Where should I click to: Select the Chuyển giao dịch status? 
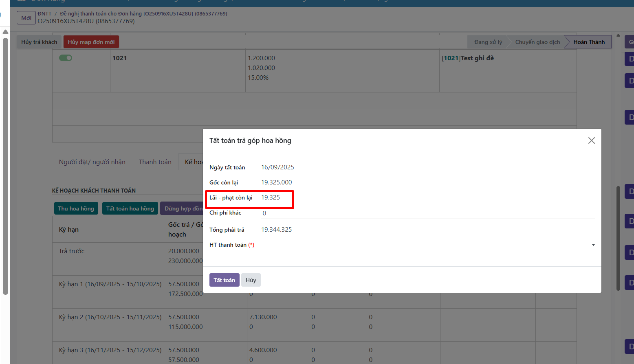[x=537, y=42]
